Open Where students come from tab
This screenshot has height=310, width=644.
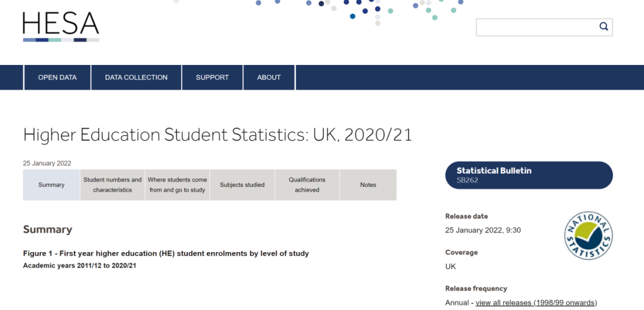click(178, 185)
